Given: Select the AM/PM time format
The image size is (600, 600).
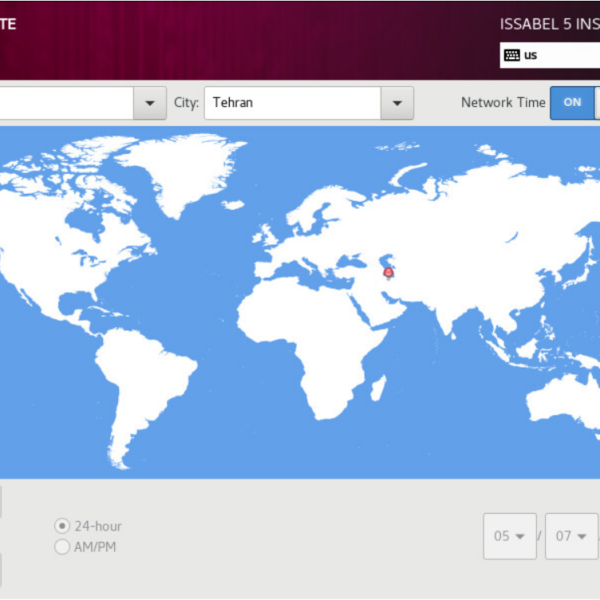Looking at the screenshot, I should pyautogui.click(x=63, y=547).
